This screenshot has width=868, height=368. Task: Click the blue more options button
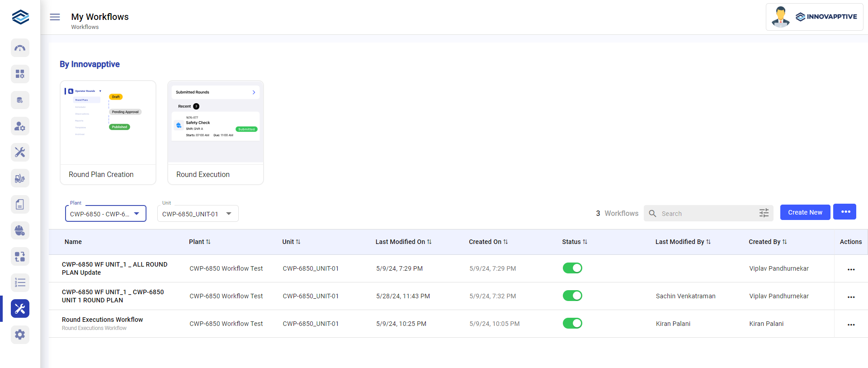point(844,212)
